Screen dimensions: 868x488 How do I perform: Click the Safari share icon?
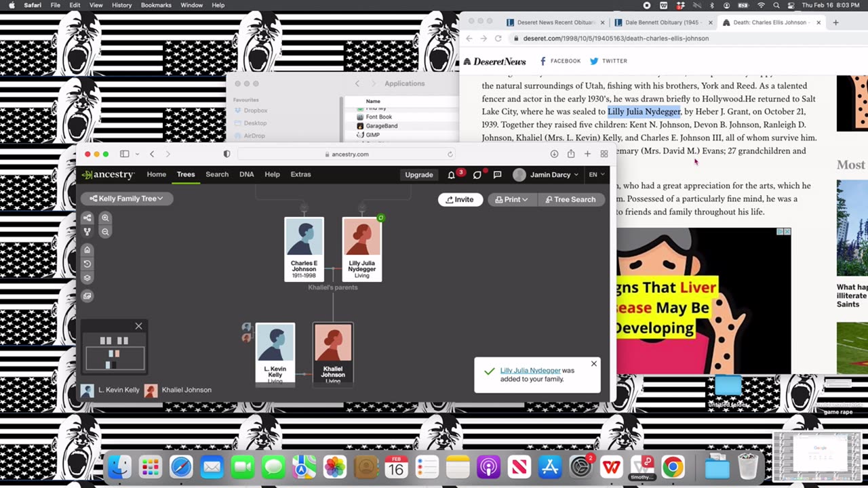click(x=571, y=154)
